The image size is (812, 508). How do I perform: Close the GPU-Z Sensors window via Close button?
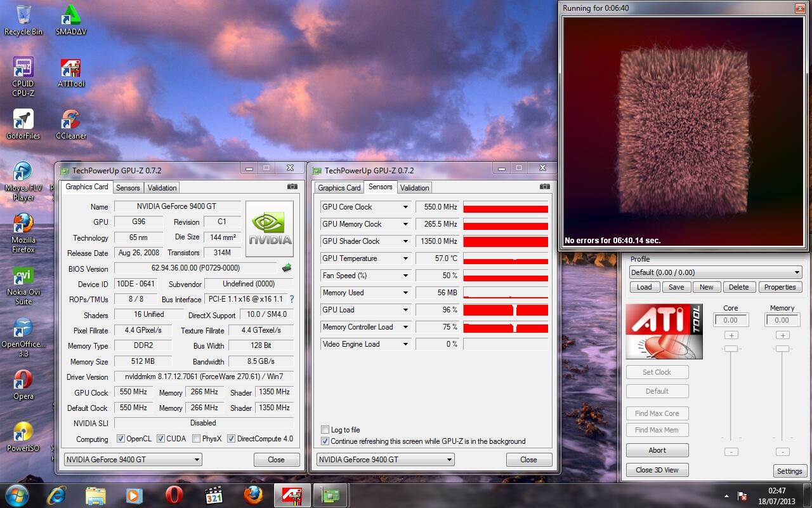528,460
